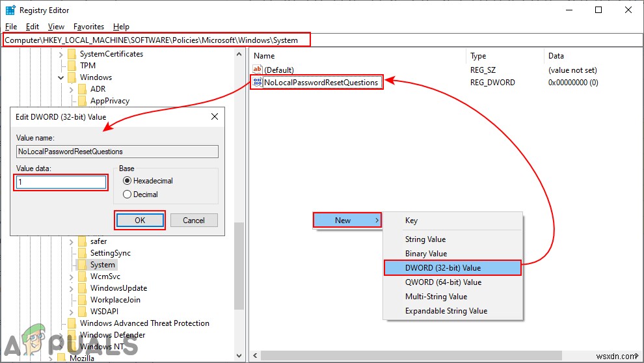644x363 pixels.
Task: Click tree pane scroll down arrow
Action: [x=239, y=356]
